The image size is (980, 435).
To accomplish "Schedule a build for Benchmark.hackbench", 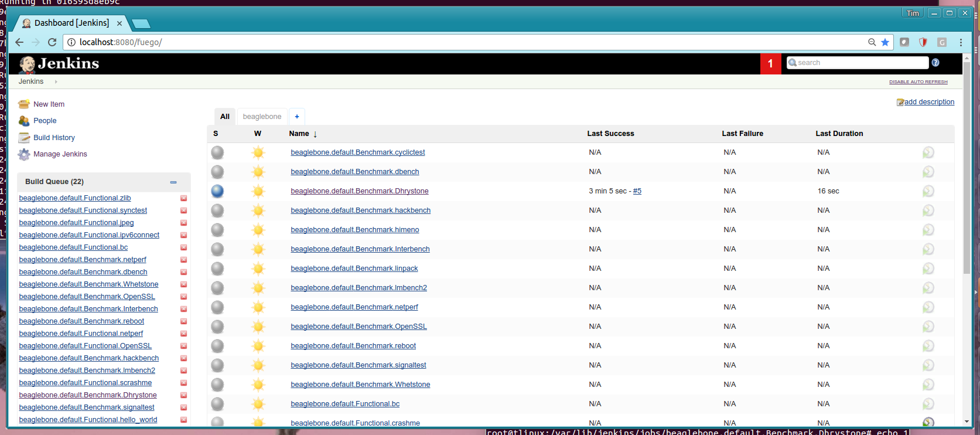I will [x=928, y=210].
